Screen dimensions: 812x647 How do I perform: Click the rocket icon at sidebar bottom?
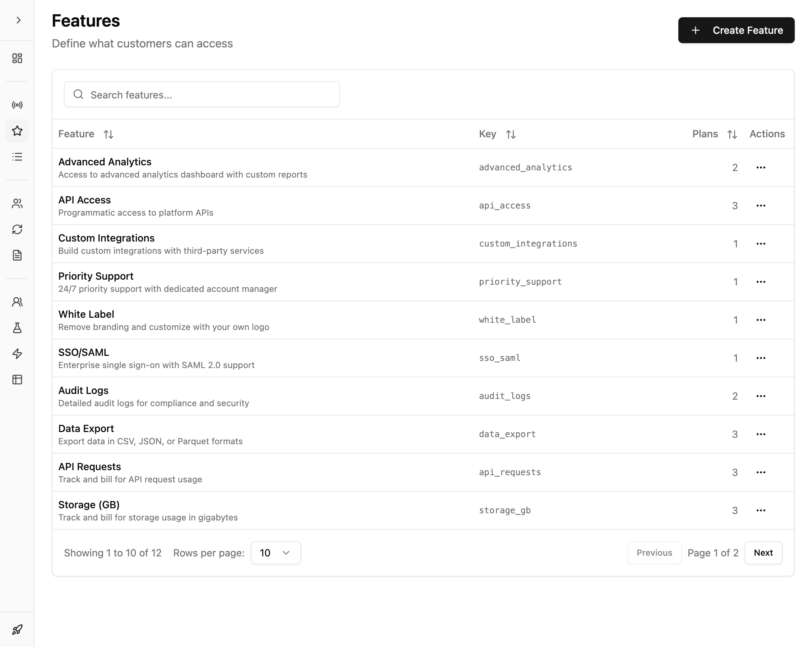click(x=17, y=629)
